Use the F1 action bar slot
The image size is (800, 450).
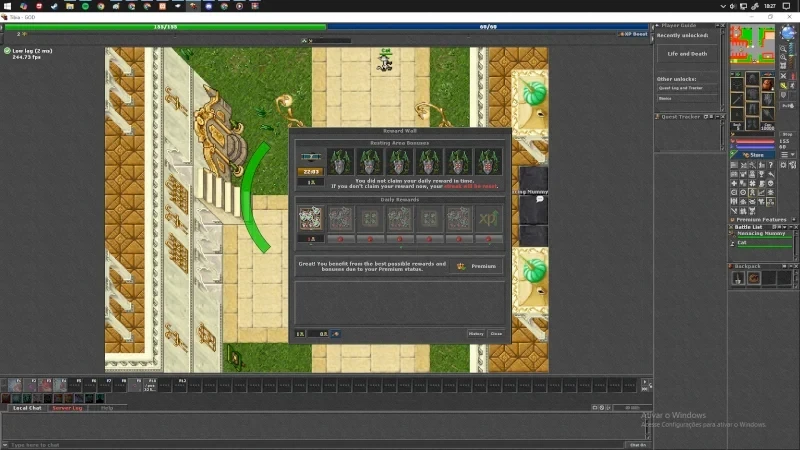click(x=15, y=385)
